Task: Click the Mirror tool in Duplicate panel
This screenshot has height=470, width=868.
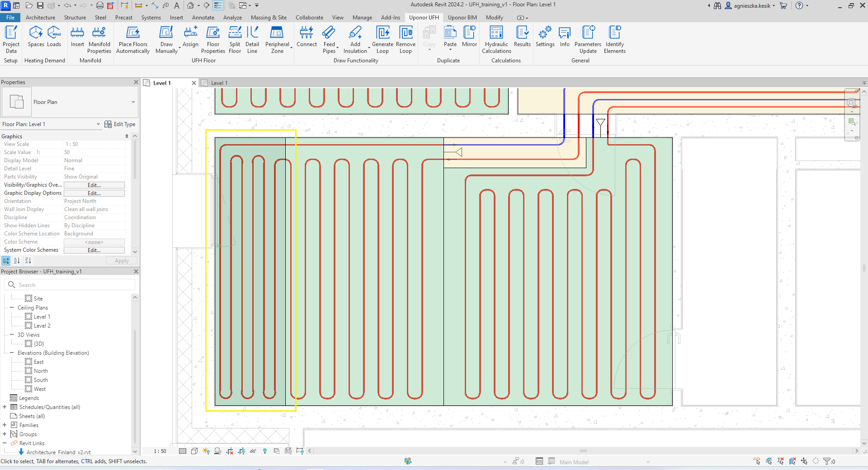Action: [469, 36]
